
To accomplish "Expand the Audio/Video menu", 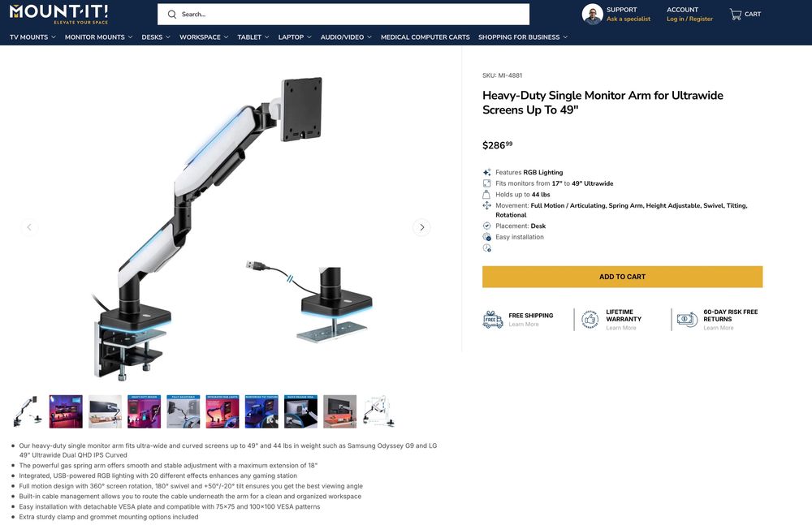I will tap(346, 37).
